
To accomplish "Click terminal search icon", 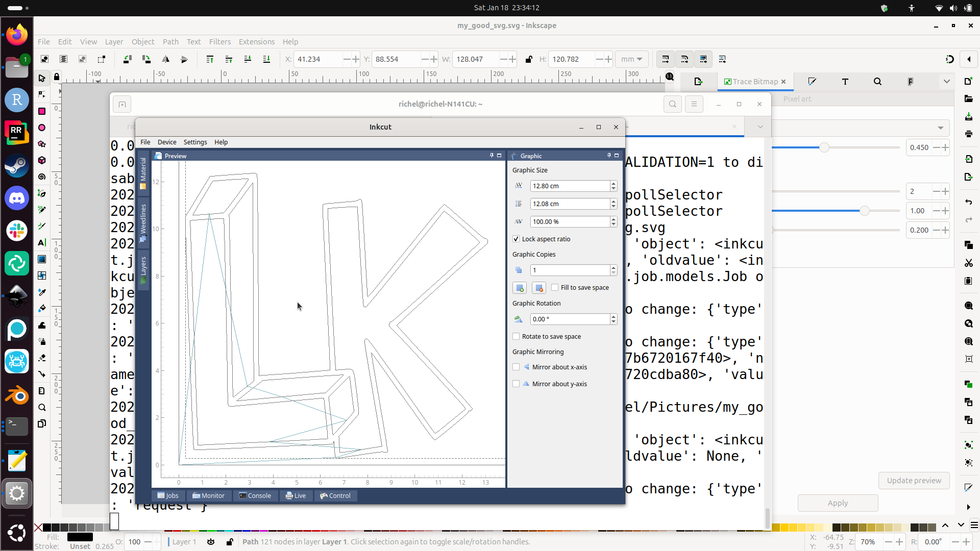I will point(673,104).
